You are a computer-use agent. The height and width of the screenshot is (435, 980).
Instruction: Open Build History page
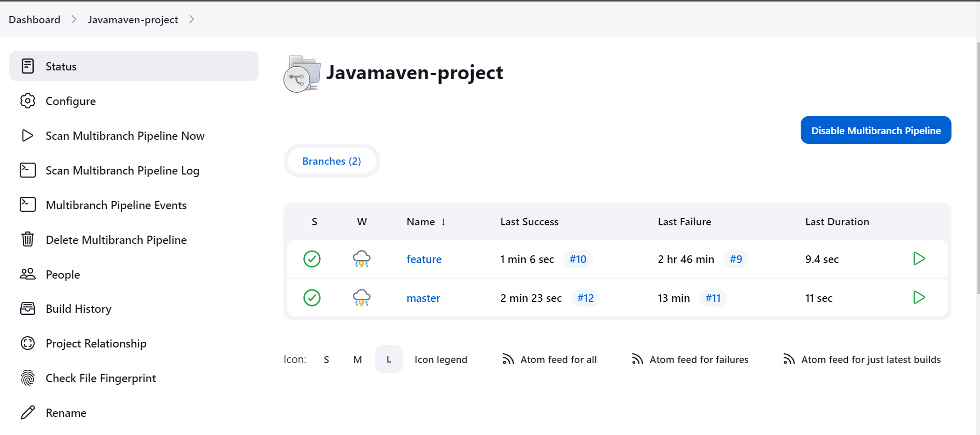click(134, 309)
